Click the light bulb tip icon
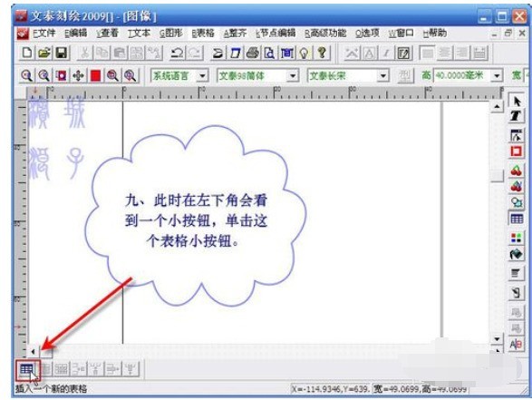Screen dimensions: 532x400 305,53
